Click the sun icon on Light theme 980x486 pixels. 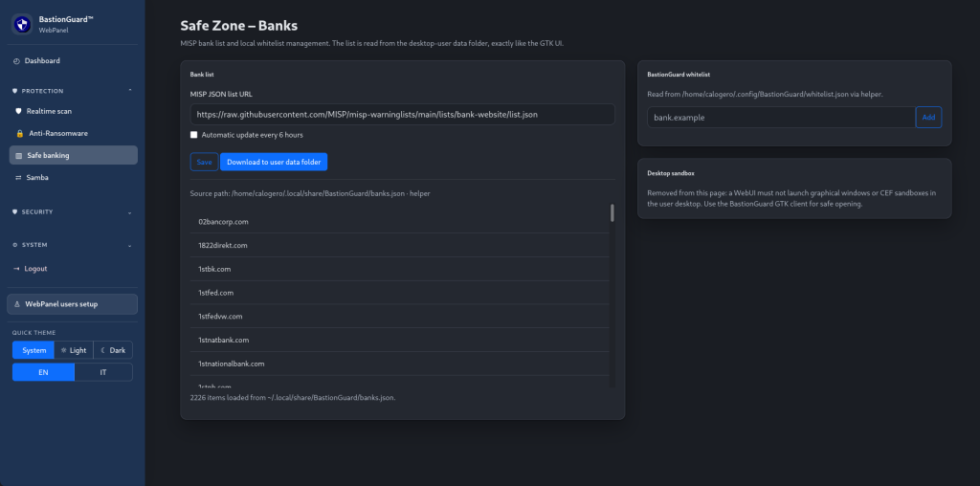pos(63,350)
